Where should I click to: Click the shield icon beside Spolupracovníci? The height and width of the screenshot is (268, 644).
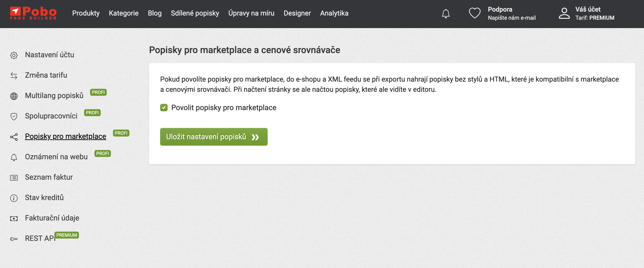(x=14, y=116)
